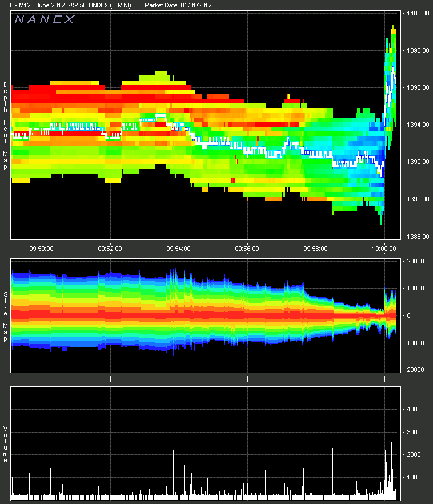Select the 1396.00 price level label
The height and width of the screenshot is (504, 433).
point(418,87)
